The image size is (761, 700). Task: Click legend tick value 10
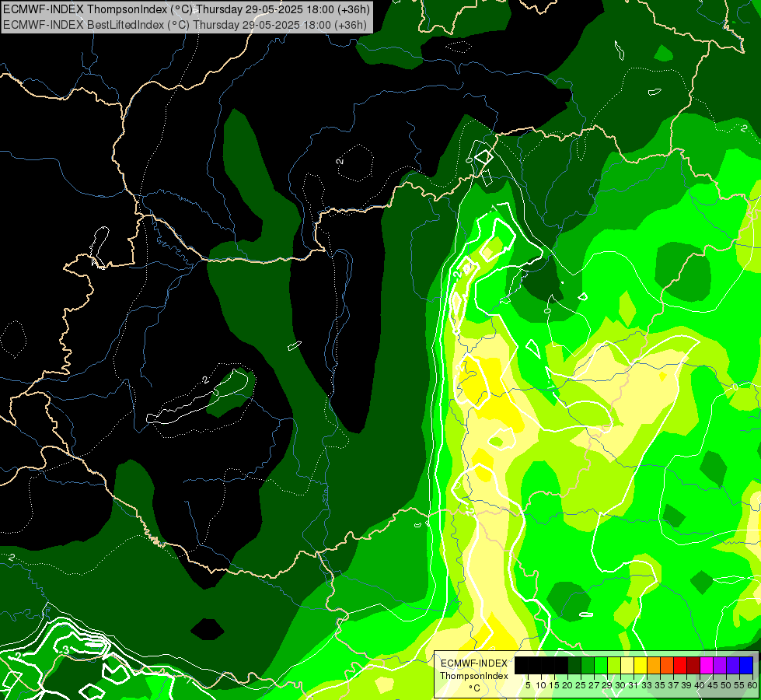(x=541, y=685)
